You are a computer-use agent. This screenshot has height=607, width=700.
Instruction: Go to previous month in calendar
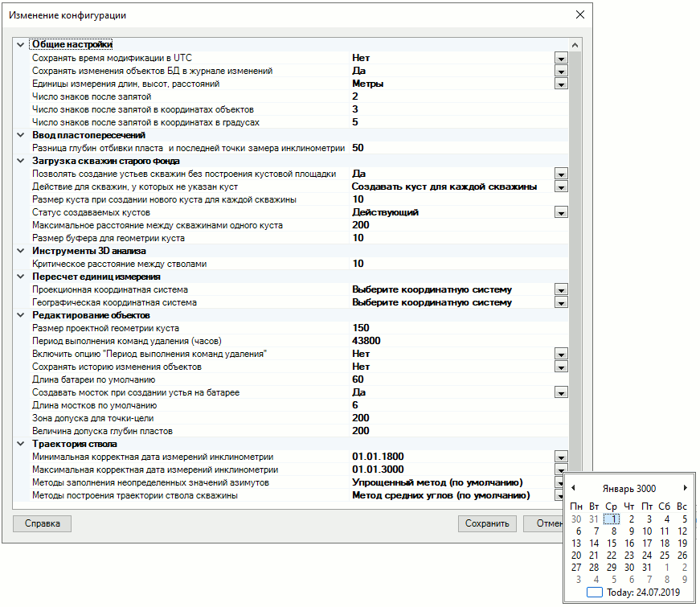click(573, 488)
